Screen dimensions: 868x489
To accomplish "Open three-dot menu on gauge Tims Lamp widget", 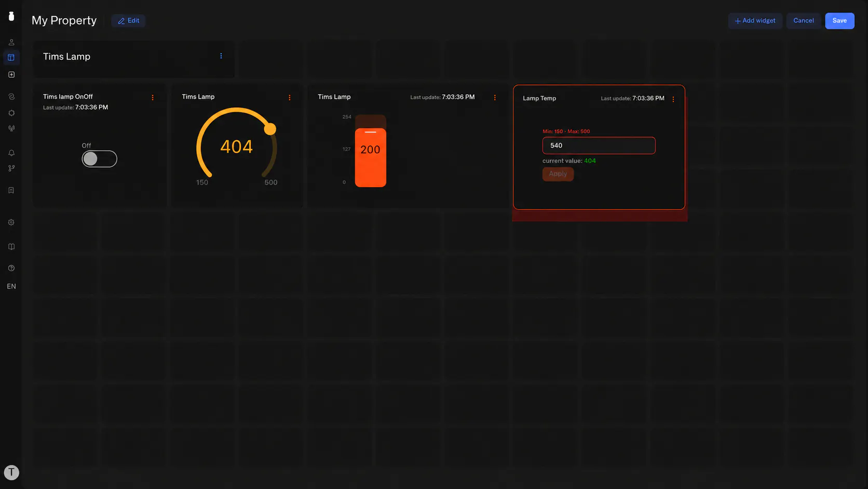I will coord(290,98).
